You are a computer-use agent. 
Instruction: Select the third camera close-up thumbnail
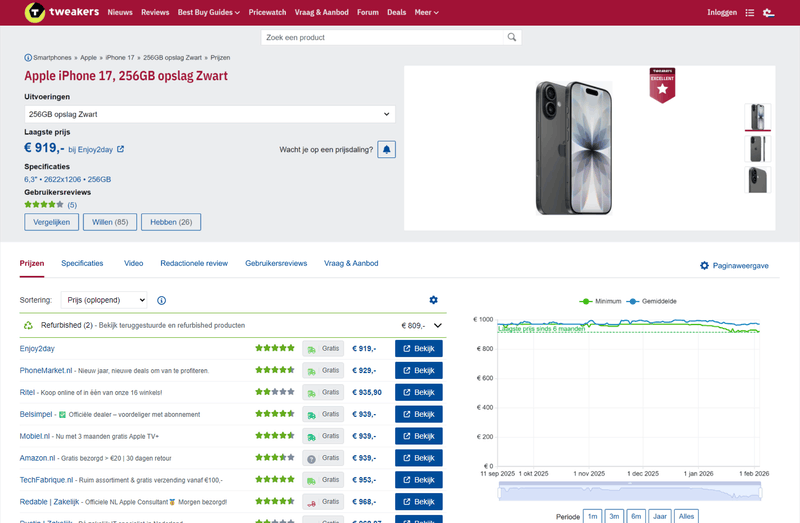pyautogui.click(x=758, y=180)
